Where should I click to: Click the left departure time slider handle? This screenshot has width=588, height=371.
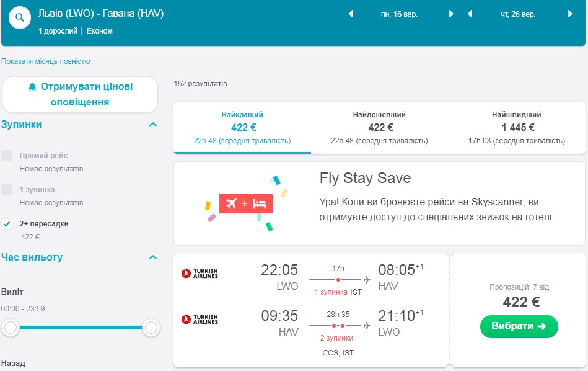click(x=11, y=328)
